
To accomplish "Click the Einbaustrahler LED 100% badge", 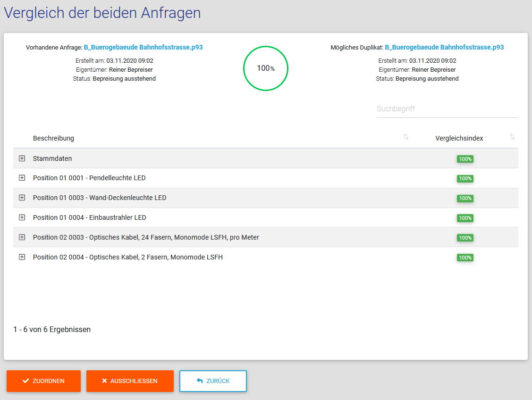I will pyautogui.click(x=465, y=218).
